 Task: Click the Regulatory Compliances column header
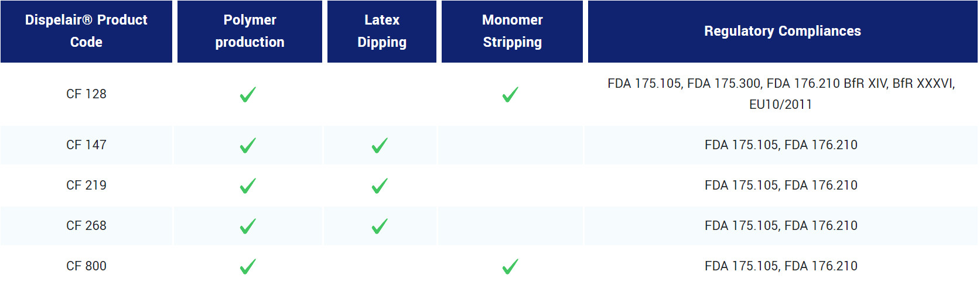click(782, 31)
